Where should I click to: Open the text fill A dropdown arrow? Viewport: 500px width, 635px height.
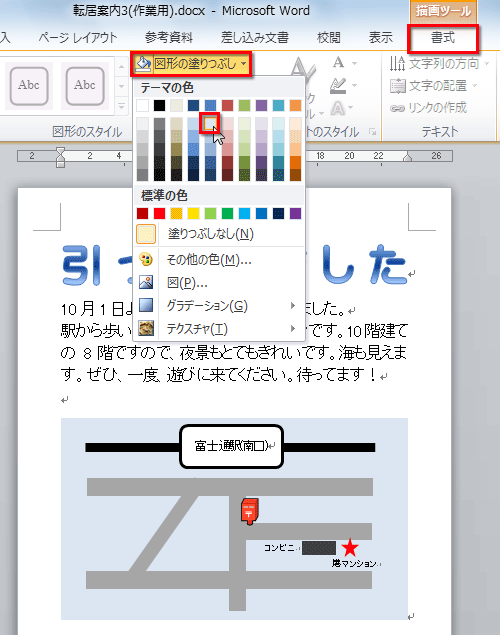[355, 63]
